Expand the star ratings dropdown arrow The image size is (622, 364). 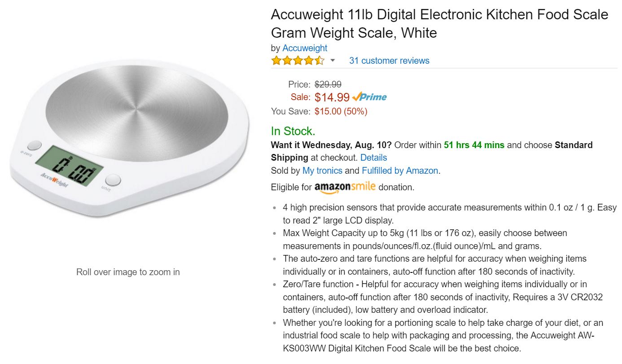point(333,61)
